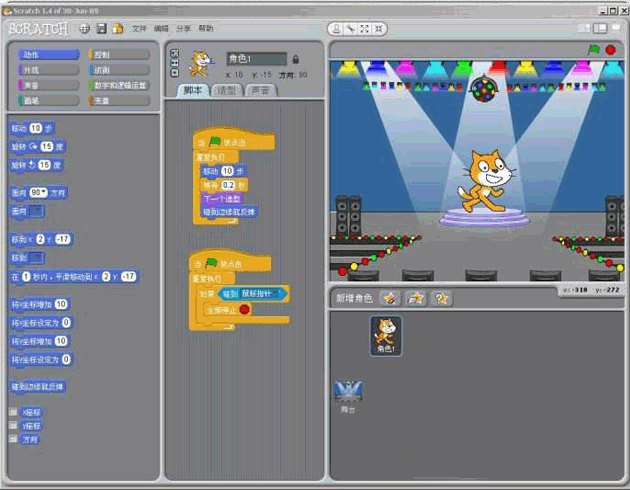Open the 分享 menu
The height and width of the screenshot is (490, 630).
[183, 29]
